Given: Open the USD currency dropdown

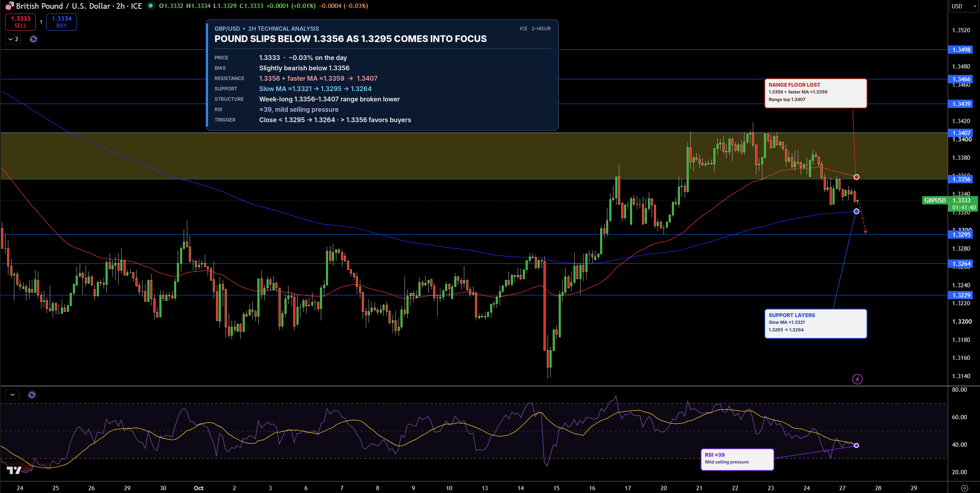Looking at the screenshot, I should [964, 6].
